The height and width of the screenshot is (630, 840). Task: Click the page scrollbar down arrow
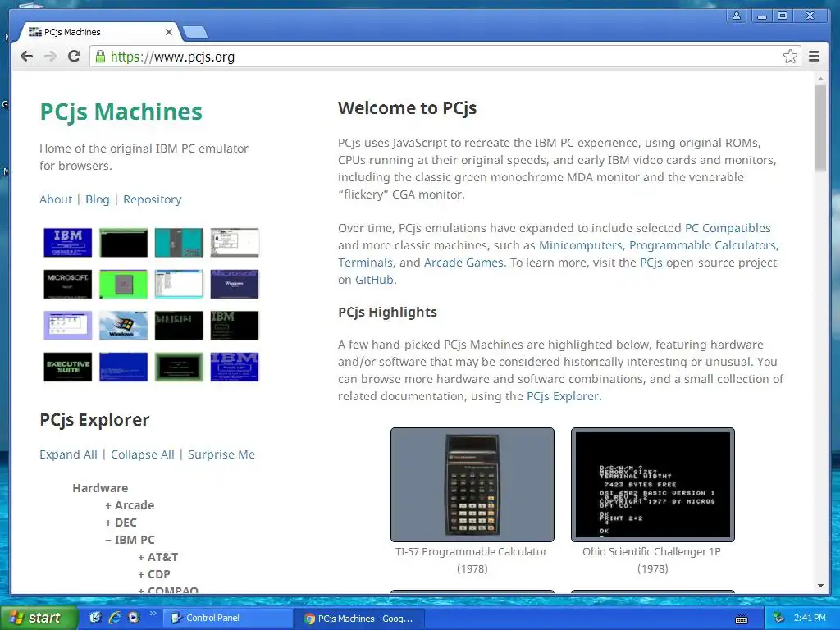click(820, 586)
